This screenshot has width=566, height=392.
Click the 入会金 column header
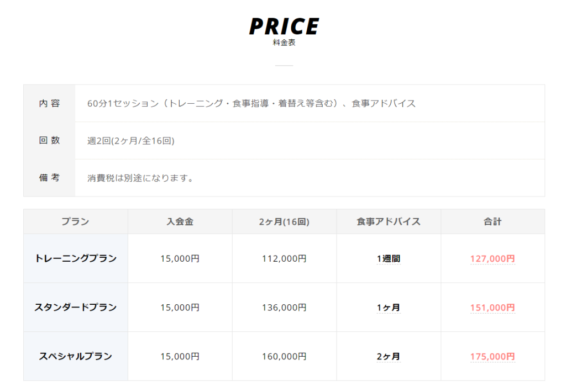point(180,222)
